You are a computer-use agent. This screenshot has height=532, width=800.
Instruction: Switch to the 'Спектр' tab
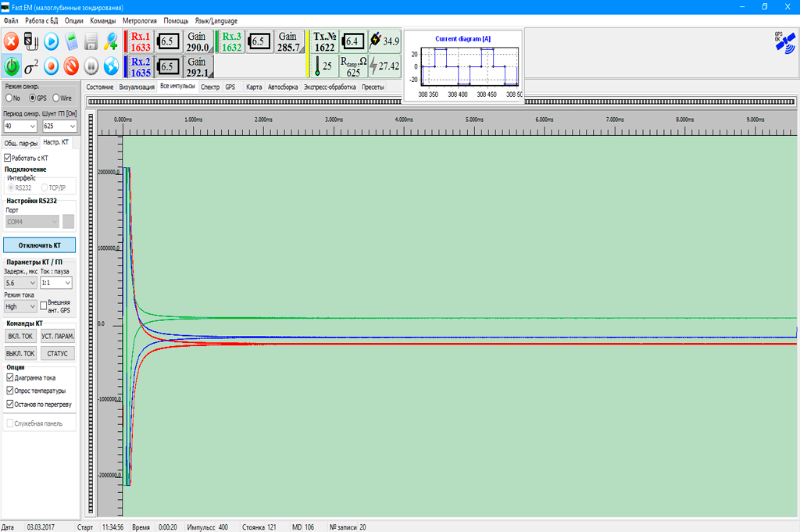pos(209,87)
